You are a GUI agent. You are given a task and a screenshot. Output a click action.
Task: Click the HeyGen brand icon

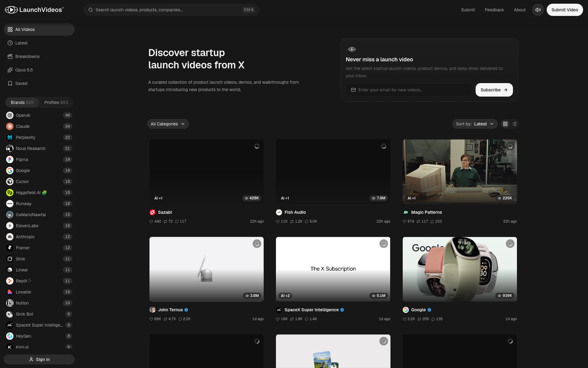pos(10,336)
